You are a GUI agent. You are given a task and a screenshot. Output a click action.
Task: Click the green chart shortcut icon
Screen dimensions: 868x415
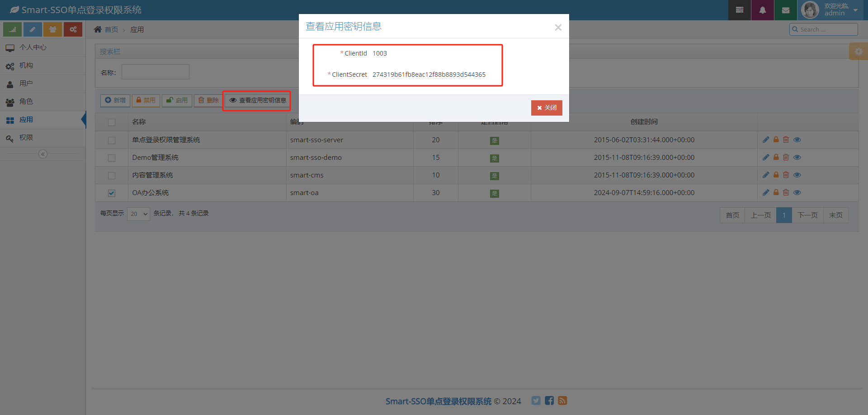(x=13, y=29)
